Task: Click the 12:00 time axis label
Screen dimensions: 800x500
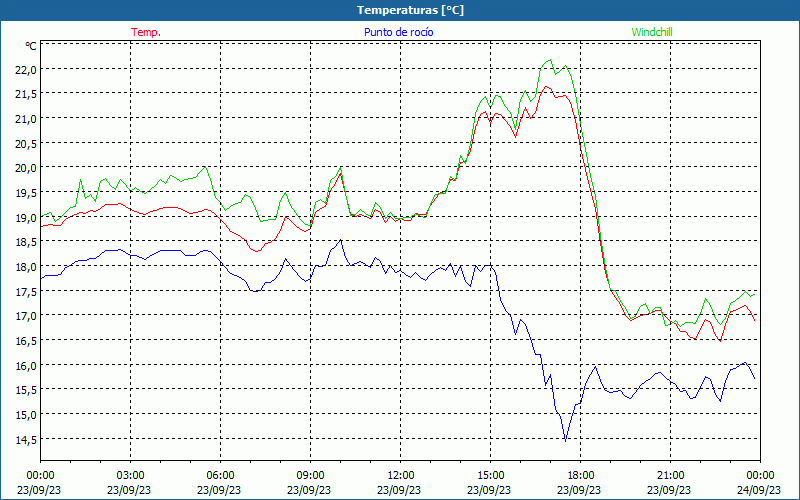Action: [x=401, y=476]
